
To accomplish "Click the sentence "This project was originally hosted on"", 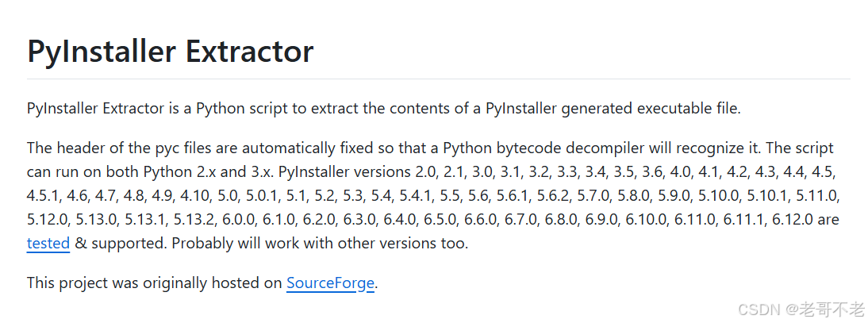I will 156,283.
